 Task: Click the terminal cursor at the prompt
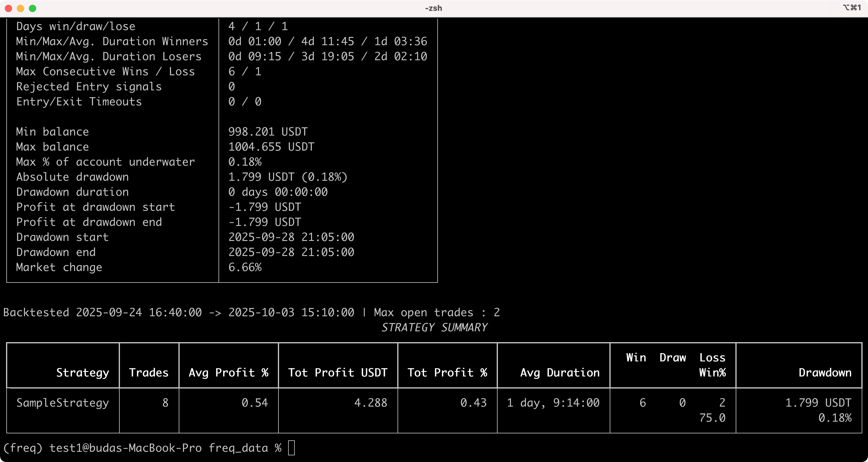(291, 448)
